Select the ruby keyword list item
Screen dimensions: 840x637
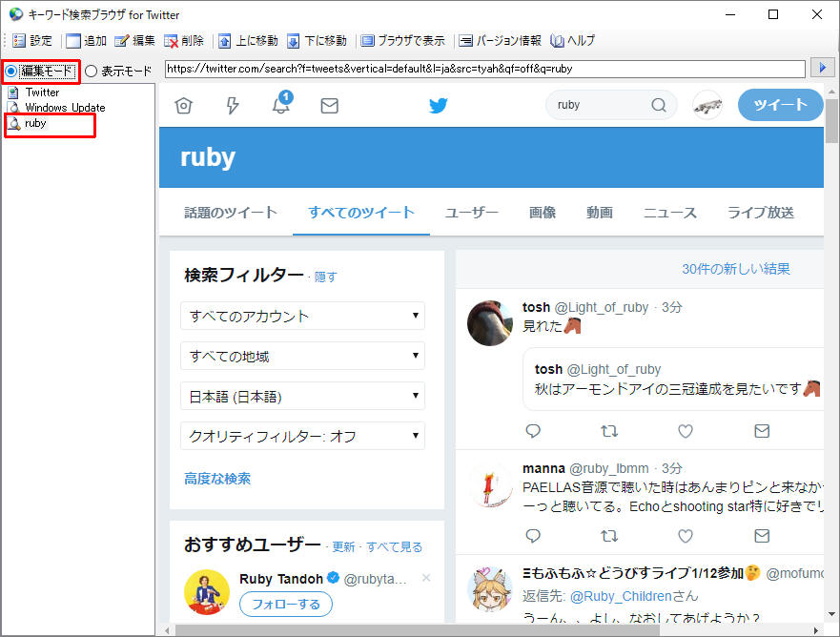click(x=28, y=123)
